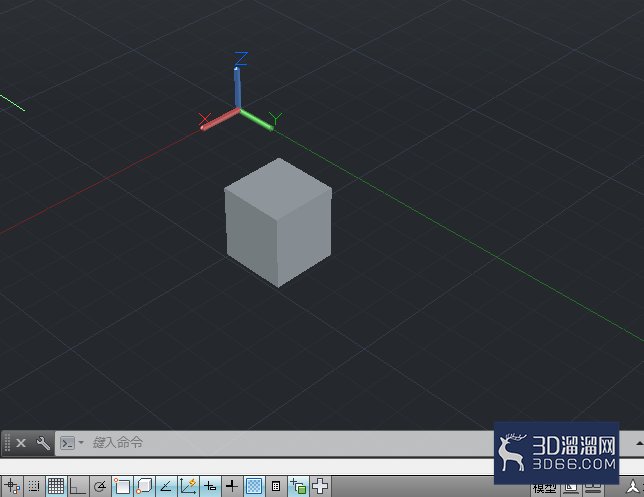The height and width of the screenshot is (497, 644).
Task: Toggle Object Snap Tracking icon
Action: point(166,487)
